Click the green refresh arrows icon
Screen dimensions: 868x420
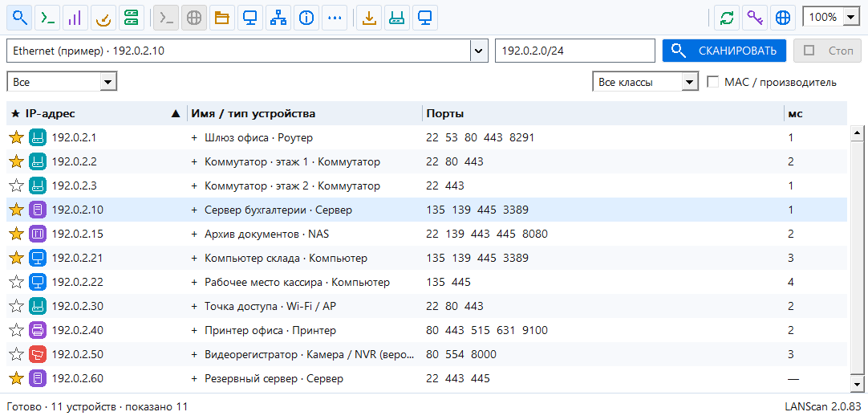727,18
